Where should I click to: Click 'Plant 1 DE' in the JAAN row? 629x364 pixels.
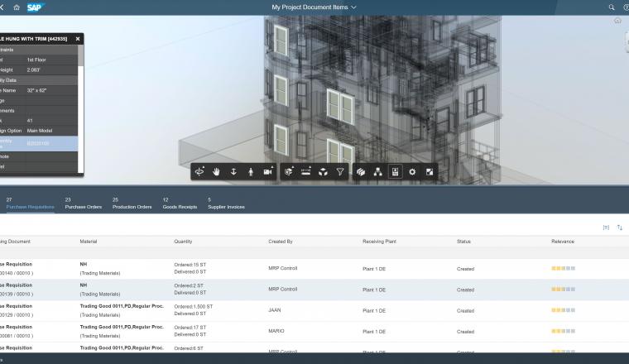pyautogui.click(x=374, y=311)
